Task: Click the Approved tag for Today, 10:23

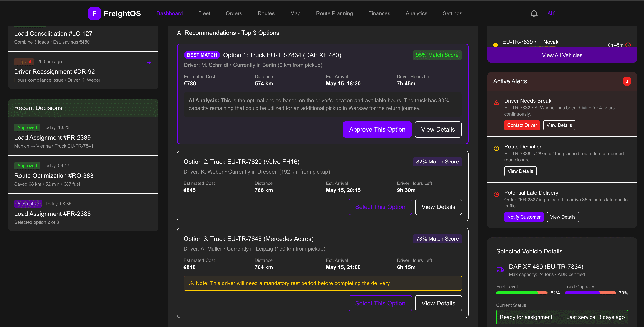Action: [27, 127]
